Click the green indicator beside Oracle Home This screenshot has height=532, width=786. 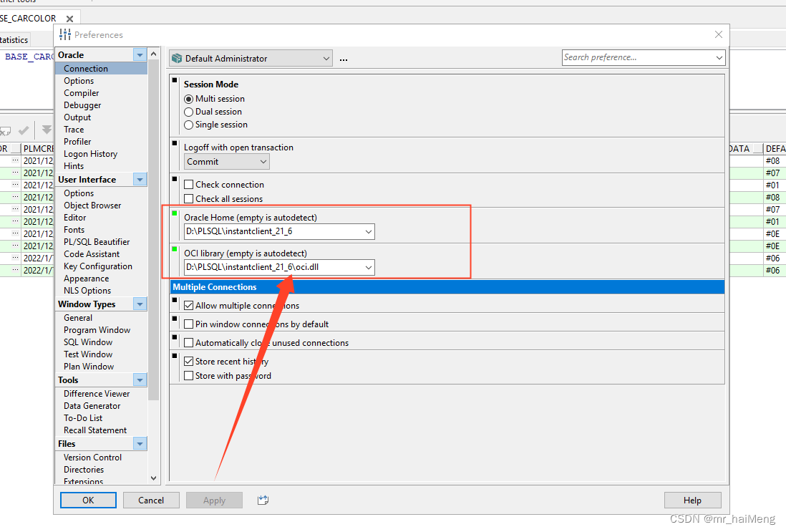(175, 213)
